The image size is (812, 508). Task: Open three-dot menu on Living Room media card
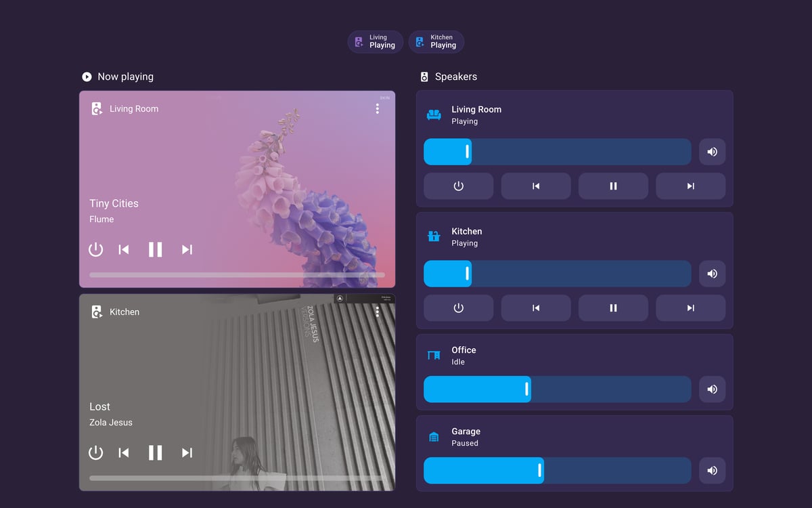[377, 108]
